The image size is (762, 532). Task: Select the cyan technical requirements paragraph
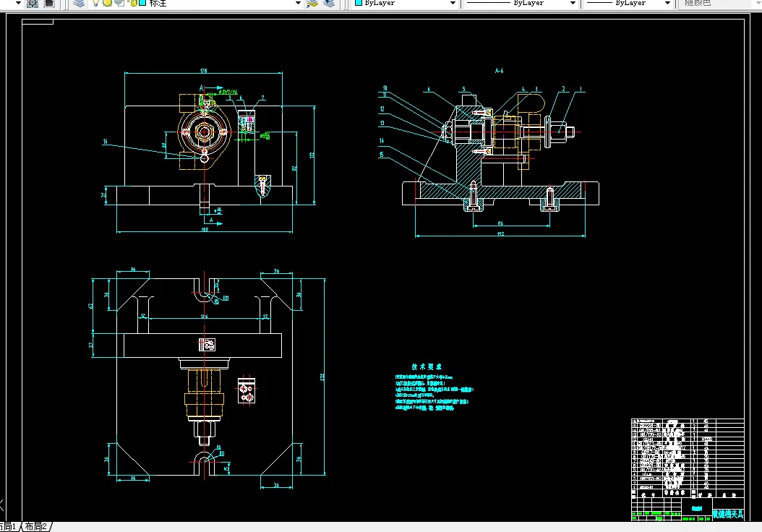click(434, 392)
